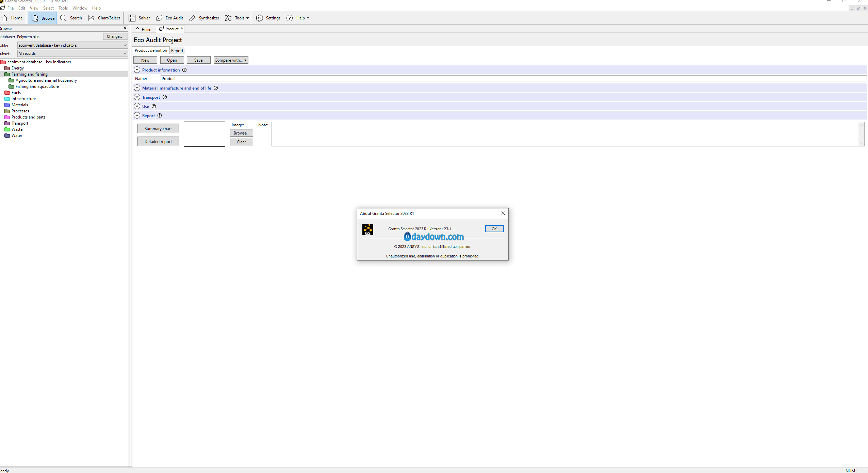Click the New project button
The image size is (868, 473).
[x=145, y=60]
